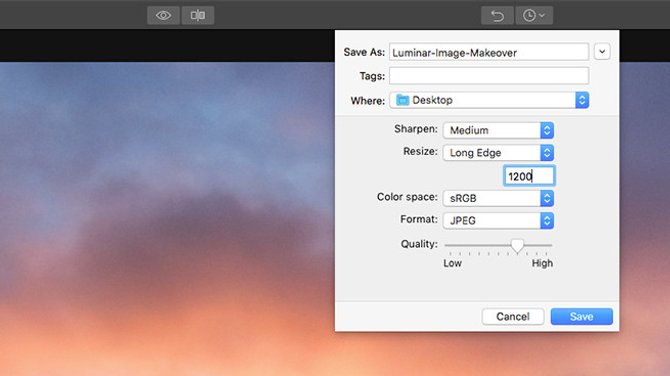
Task: Click the undo arrow icon
Action: pos(497,16)
